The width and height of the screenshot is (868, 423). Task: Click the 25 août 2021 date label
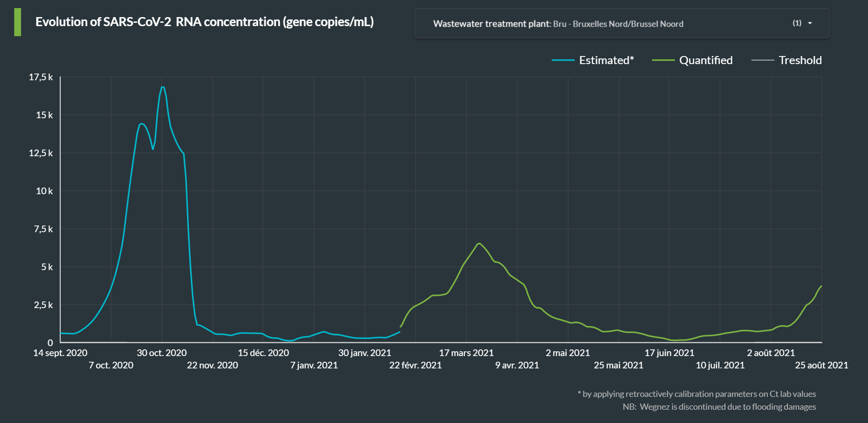pos(822,365)
